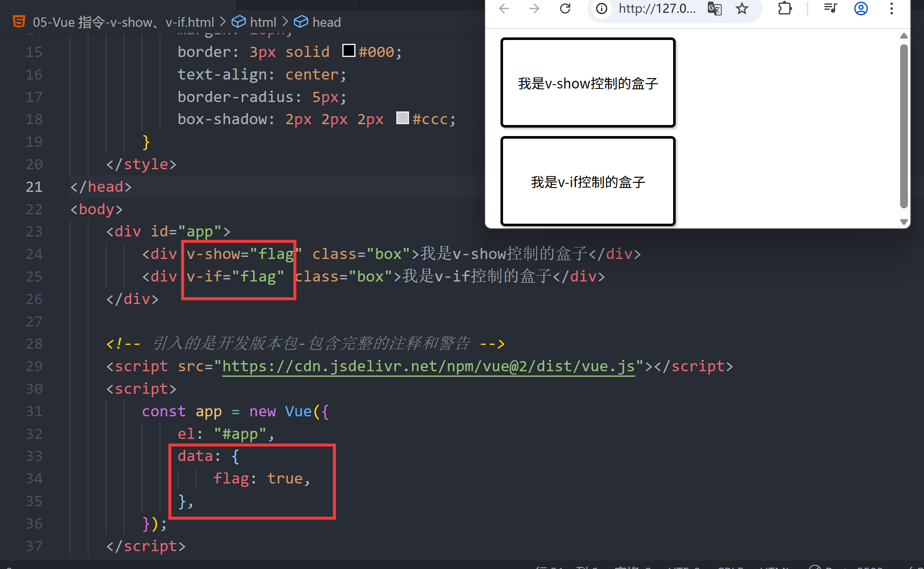This screenshot has height=569, width=924.
Task: Click 'data: {' on line 33
Action: pos(209,456)
